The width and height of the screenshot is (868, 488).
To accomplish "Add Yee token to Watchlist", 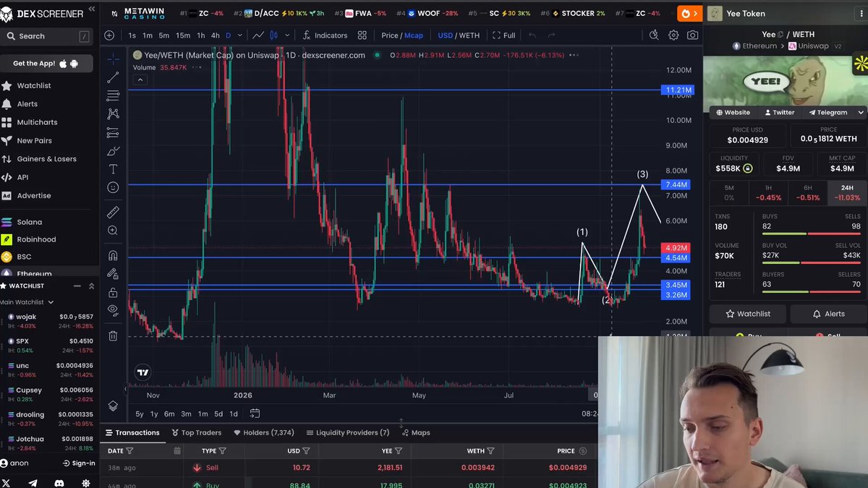I will pyautogui.click(x=747, y=314).
